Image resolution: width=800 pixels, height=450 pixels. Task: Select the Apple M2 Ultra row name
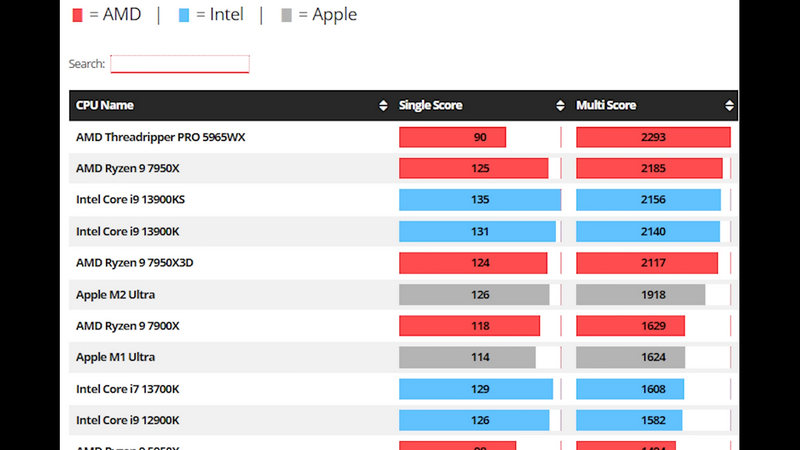pos(115,295)
